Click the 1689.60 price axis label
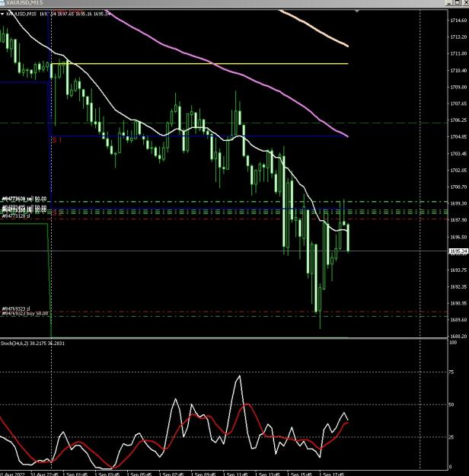The width and height of the screenshot is (469, 476). pyautogui.click(x=458, y=320)
